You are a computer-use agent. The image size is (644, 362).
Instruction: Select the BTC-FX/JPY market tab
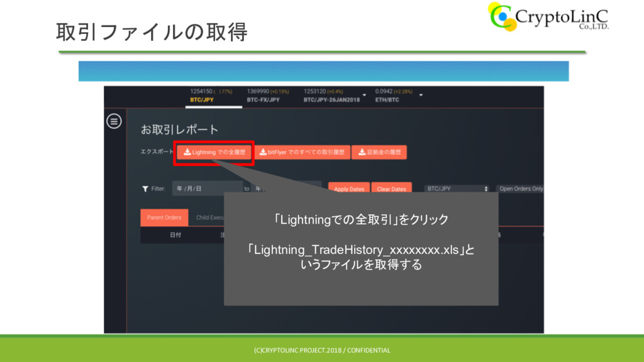[268, 96]
